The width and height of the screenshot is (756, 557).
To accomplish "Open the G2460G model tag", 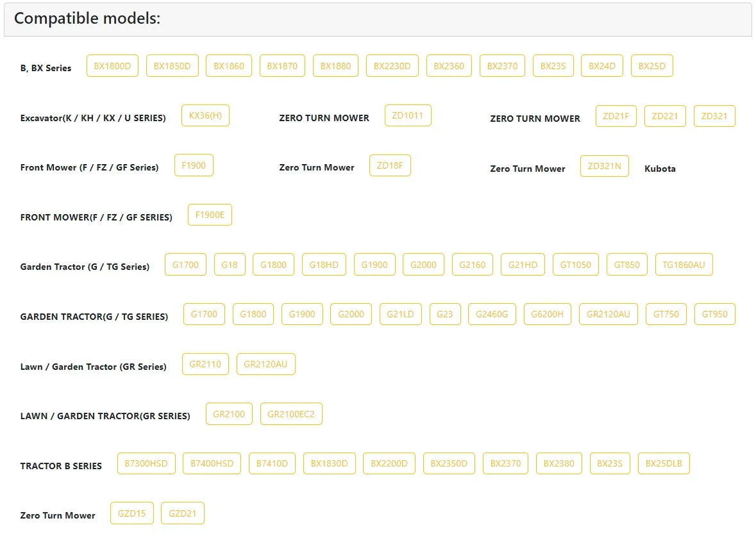I will click(492, 314).
